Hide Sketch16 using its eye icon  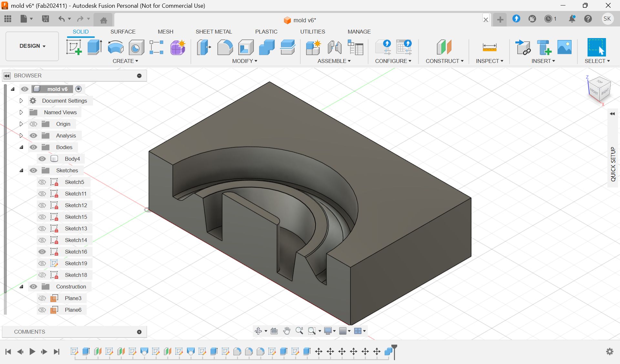[42, 252]
